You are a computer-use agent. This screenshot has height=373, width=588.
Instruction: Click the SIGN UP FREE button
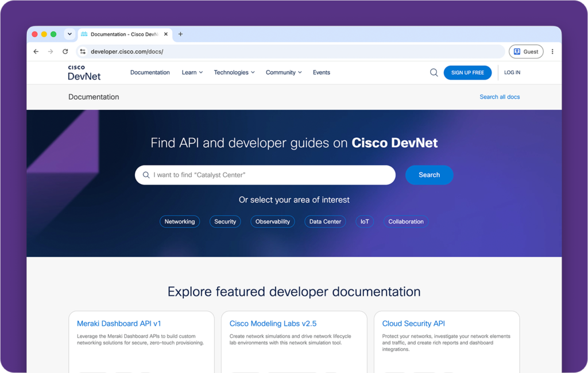pyautogui.click(x=467, y=73)
